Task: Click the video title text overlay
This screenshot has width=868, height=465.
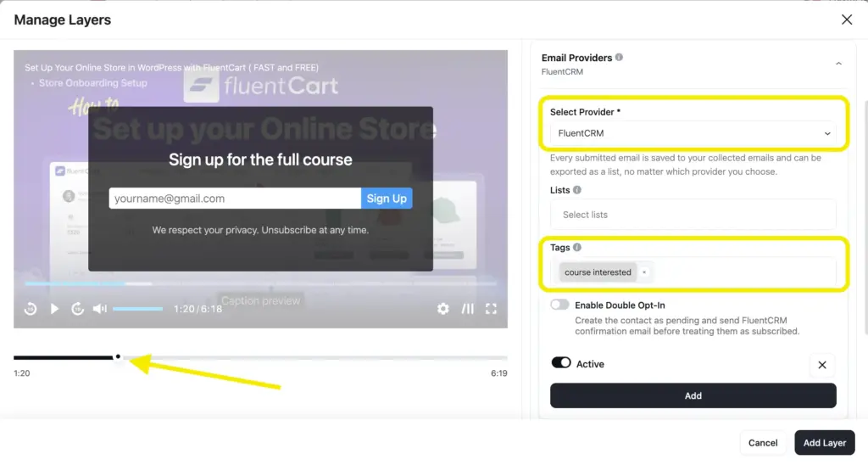Action: (x=171, y=68)
